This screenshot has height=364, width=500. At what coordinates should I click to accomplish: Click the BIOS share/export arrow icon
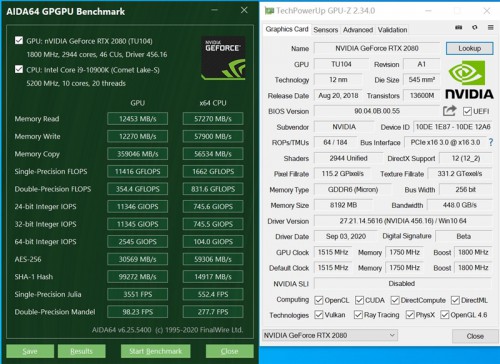(x=449, y=111)
